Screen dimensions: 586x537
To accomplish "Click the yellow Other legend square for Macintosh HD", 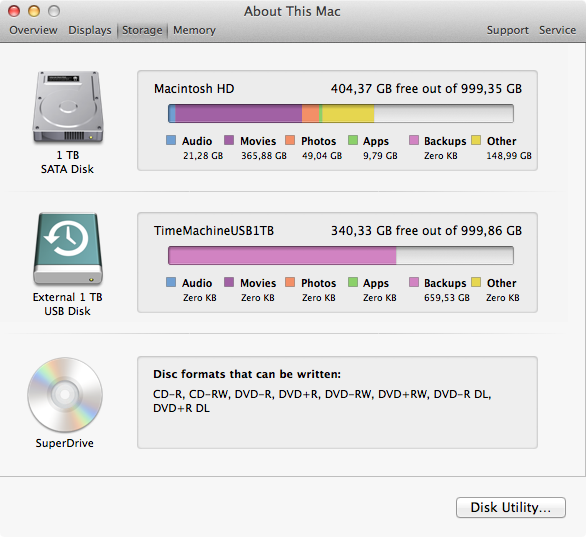I will click(x=476, y=140).
